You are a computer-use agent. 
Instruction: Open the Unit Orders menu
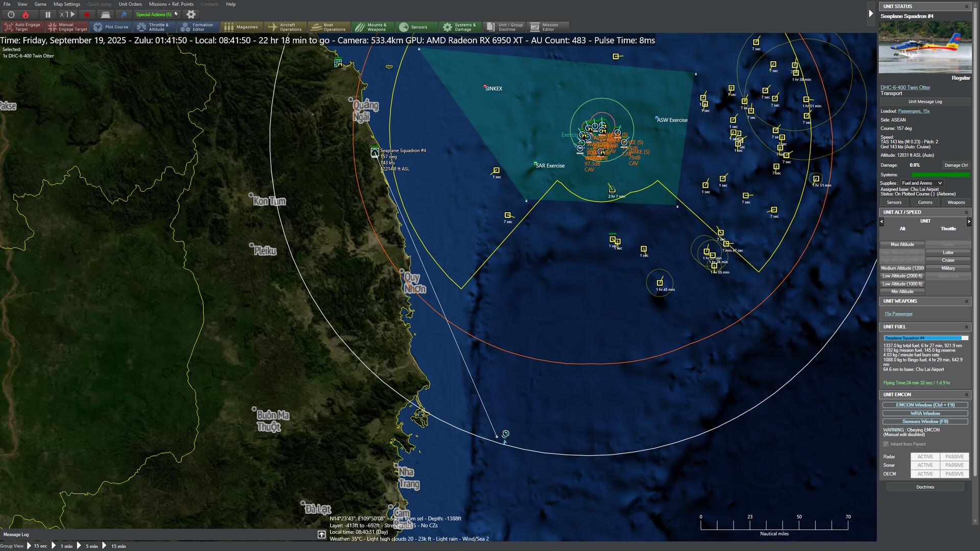click(x=129, y=4)
